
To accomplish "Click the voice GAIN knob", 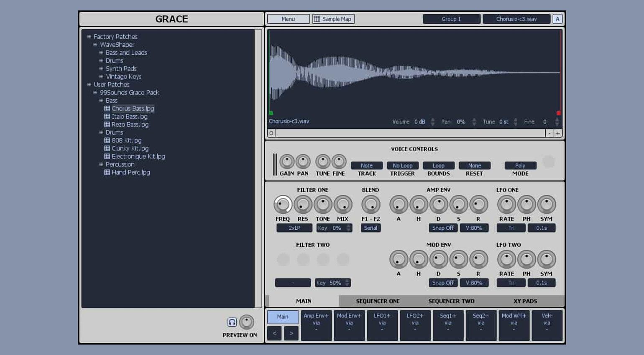I will [286, 162].
